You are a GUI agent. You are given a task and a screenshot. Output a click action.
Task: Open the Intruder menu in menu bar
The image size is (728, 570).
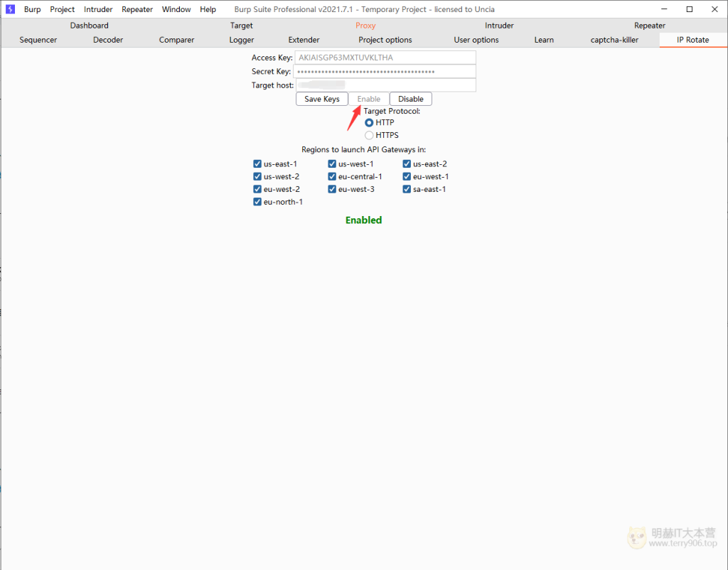98,9
